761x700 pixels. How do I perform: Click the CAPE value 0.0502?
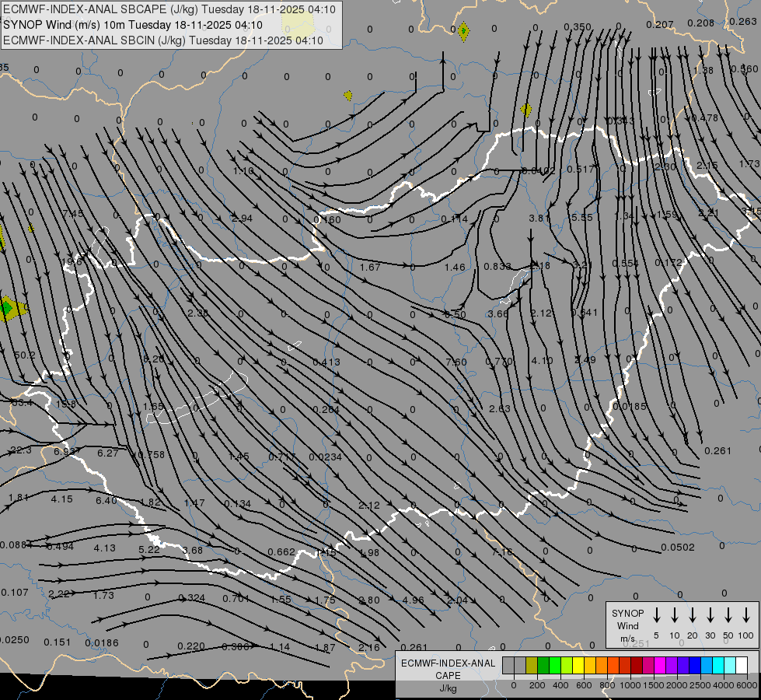(x=678, y=547)
